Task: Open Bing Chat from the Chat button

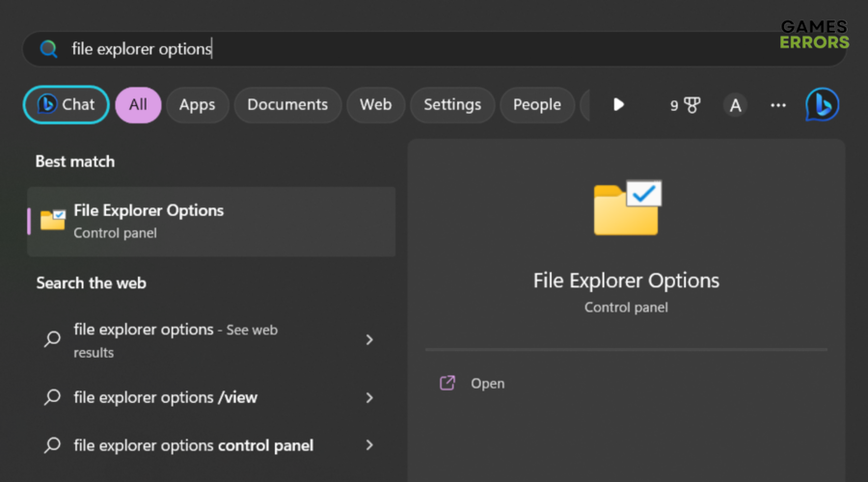Action: [66, 105]
